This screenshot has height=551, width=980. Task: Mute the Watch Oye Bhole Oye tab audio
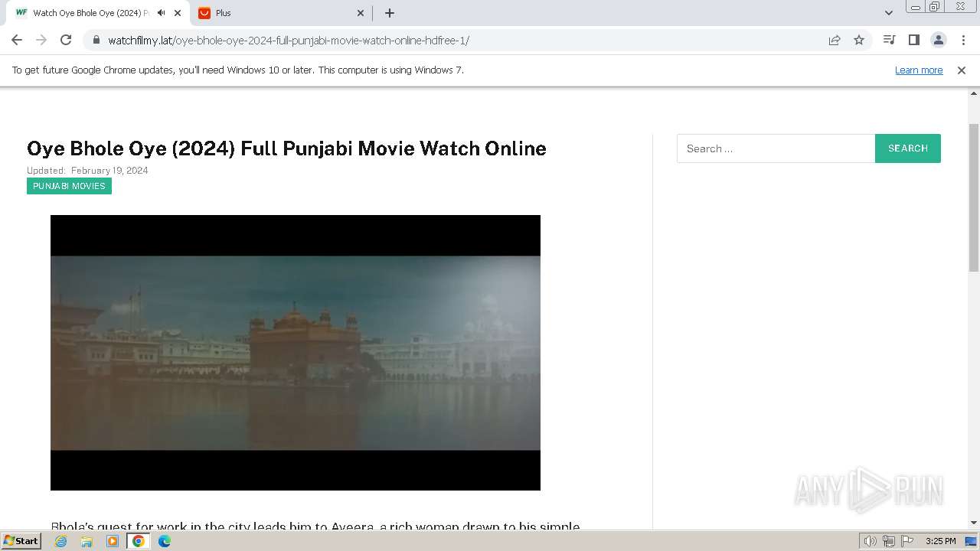click(x=161, y=13)
